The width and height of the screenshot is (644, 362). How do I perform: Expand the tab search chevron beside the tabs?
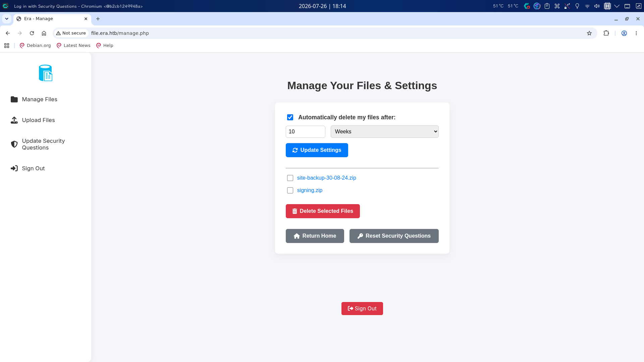[x=7, y=19]
